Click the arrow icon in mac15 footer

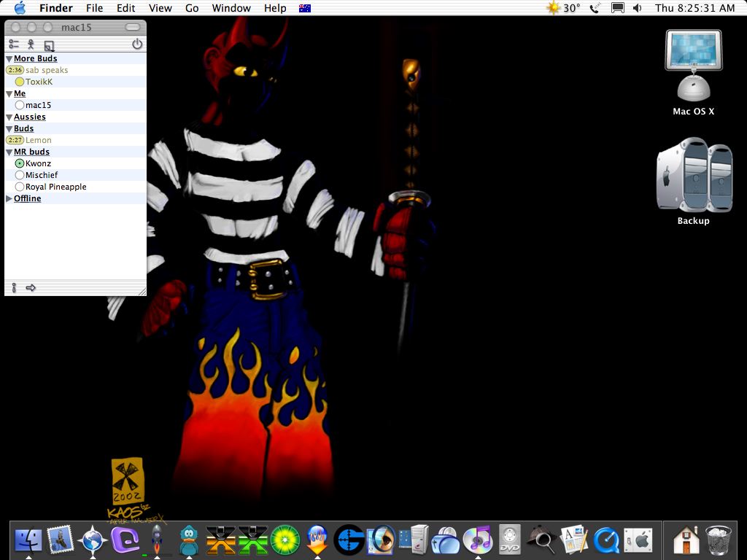click(x=31, y=287)
